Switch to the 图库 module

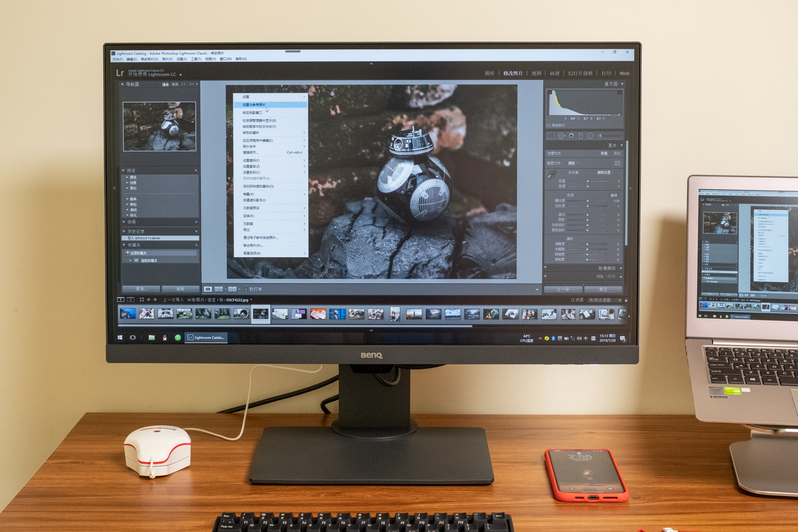[x=490, y=74]
